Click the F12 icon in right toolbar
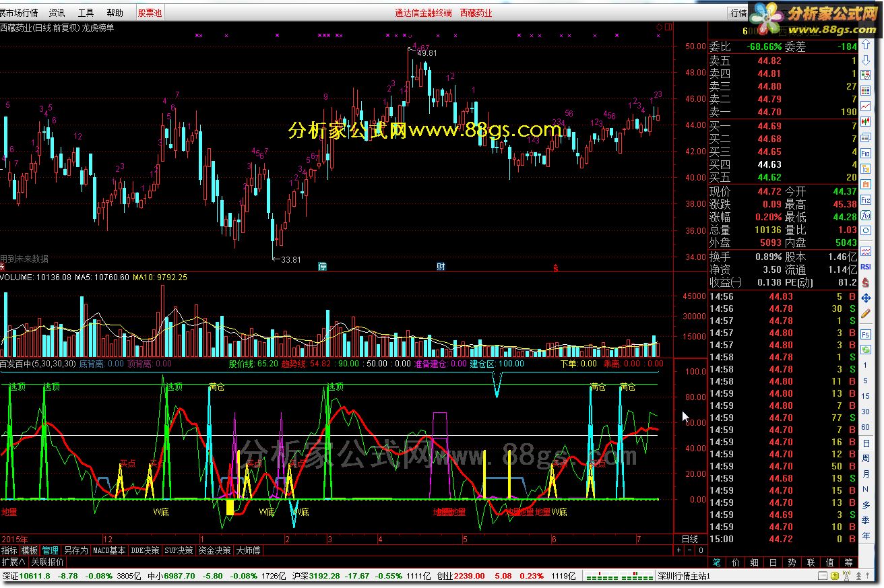This screenshot has height=588, width=884. tap(866, 200)
